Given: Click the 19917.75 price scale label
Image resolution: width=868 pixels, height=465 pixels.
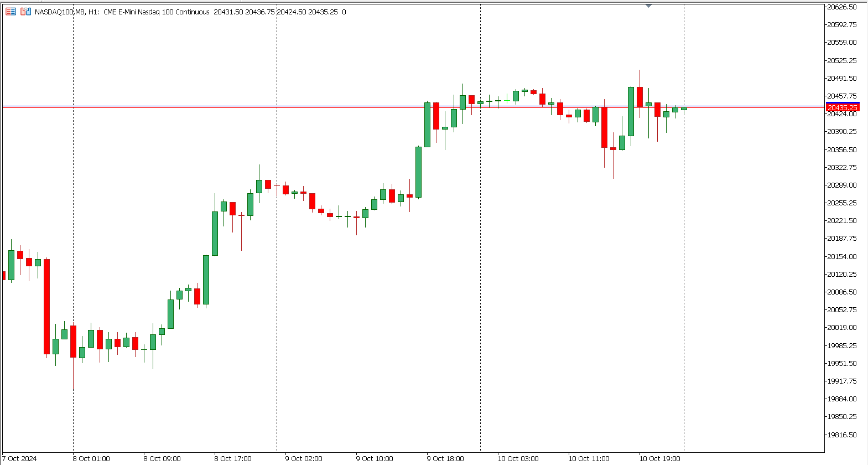Looking at the screenshot, I should tap(841, 381).
